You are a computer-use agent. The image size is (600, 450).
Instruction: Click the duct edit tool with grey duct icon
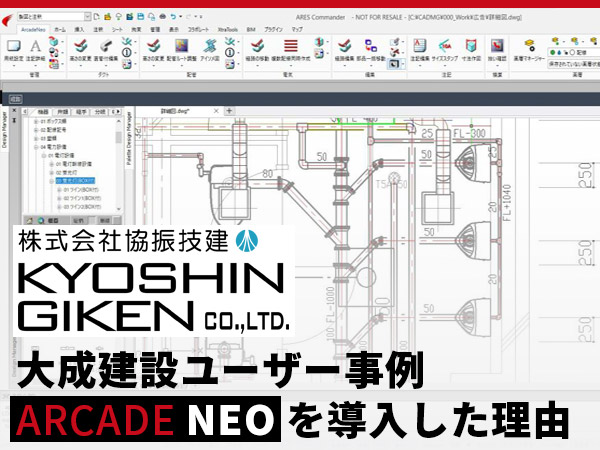pos(106,47)
